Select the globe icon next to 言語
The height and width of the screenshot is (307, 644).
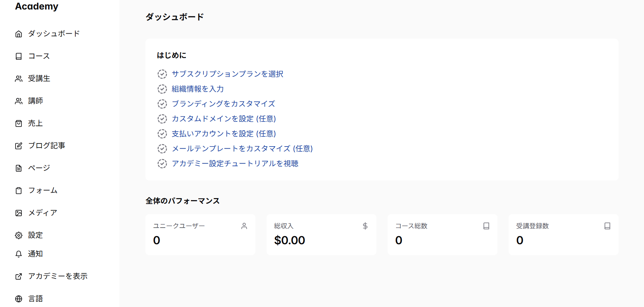click(x=19, y=299)
